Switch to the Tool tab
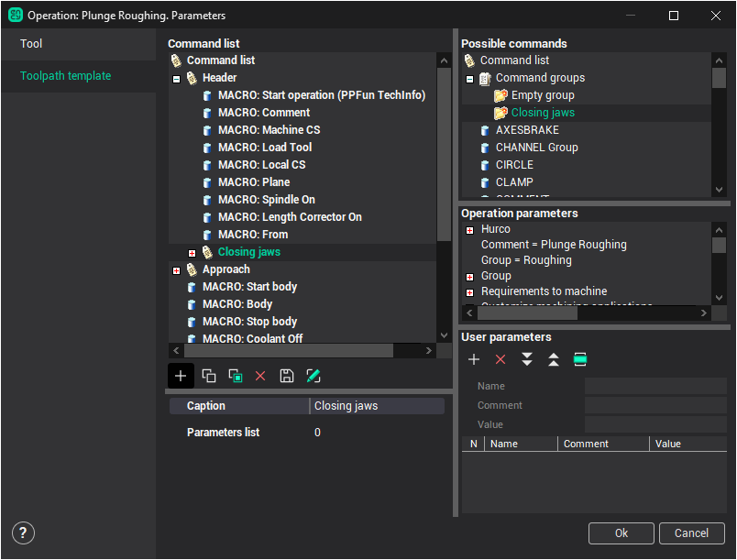 32,44
